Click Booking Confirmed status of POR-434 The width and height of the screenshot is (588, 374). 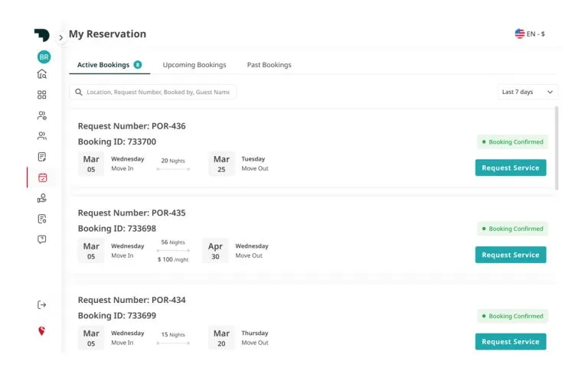(x=512, y=317)
